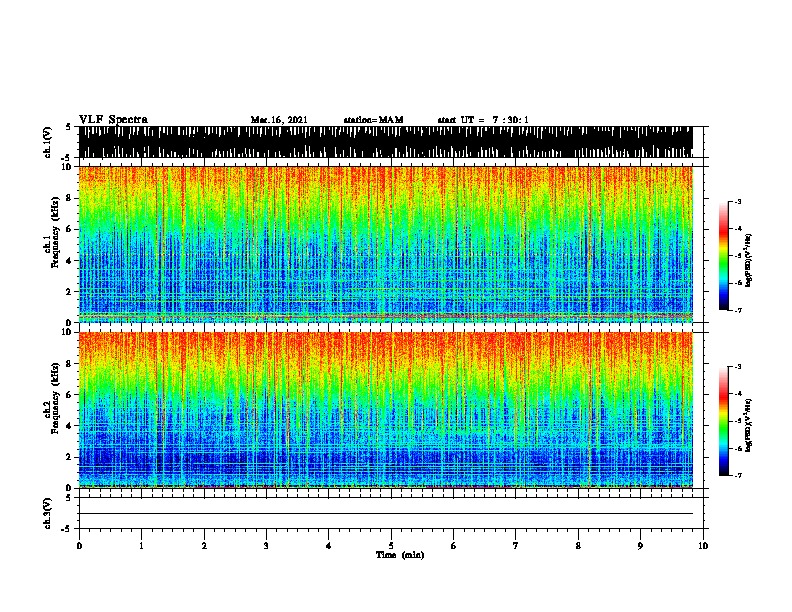This screenshot has height=612, width=792.
Task: Click the flat line in the ch.3 panel
Action: pyautogui.click(x=386, y=514)
